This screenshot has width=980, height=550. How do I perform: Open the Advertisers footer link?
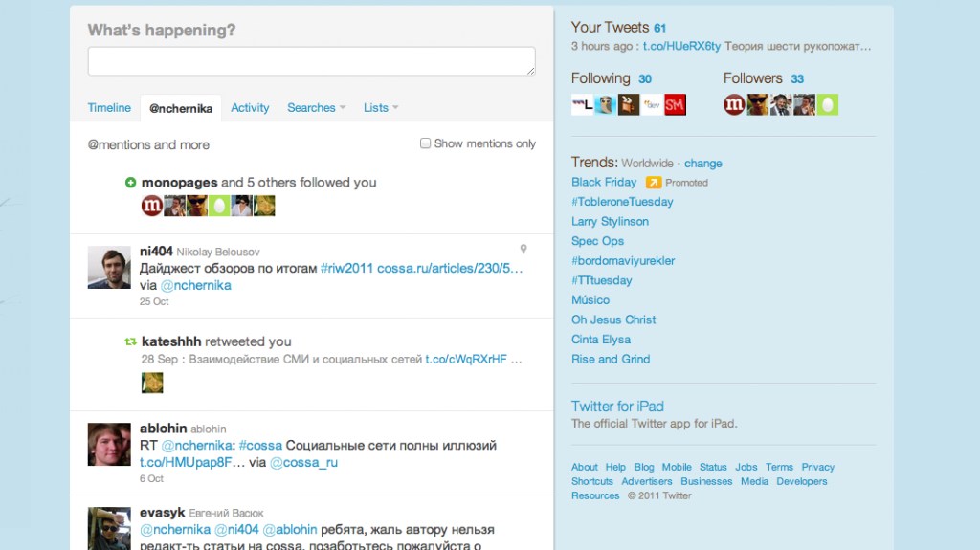[647, 481]
